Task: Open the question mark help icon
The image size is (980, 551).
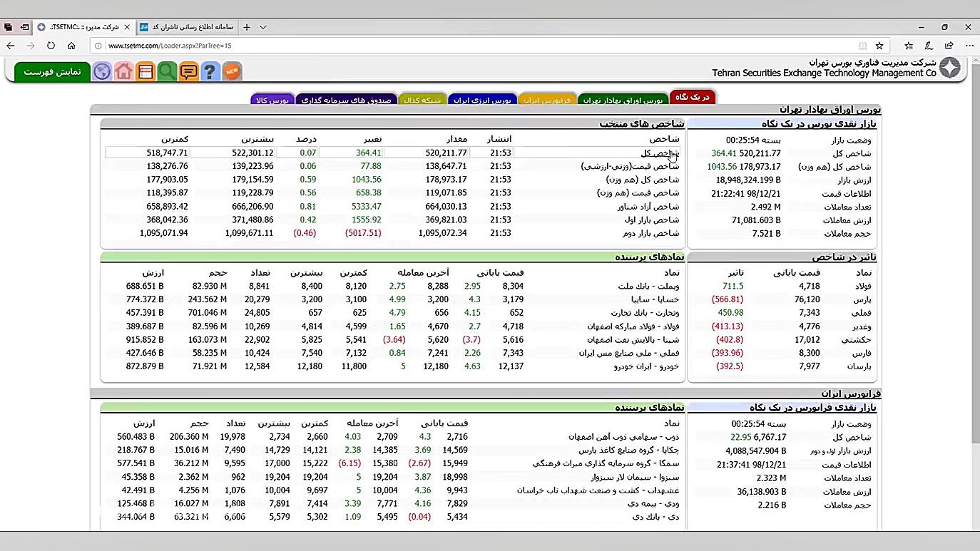Action: (210, 71)
